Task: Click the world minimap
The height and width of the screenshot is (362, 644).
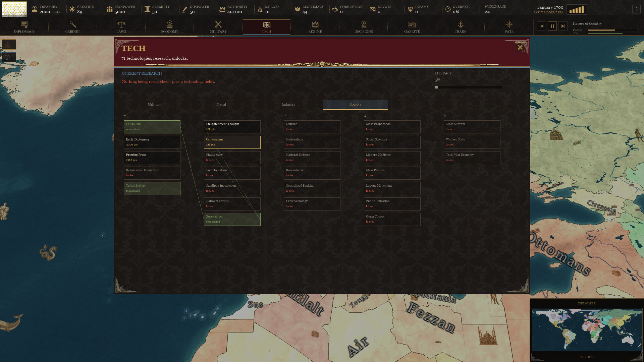Action: (587, 330)
